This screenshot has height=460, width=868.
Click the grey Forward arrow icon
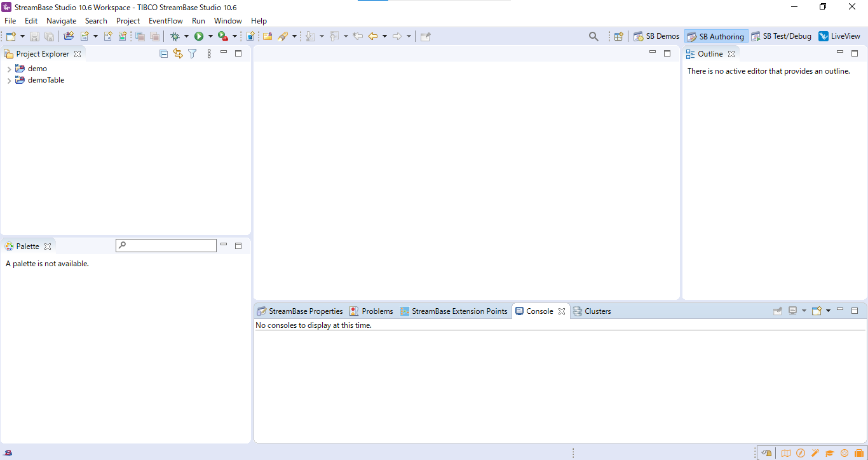[x=397, y=36]
